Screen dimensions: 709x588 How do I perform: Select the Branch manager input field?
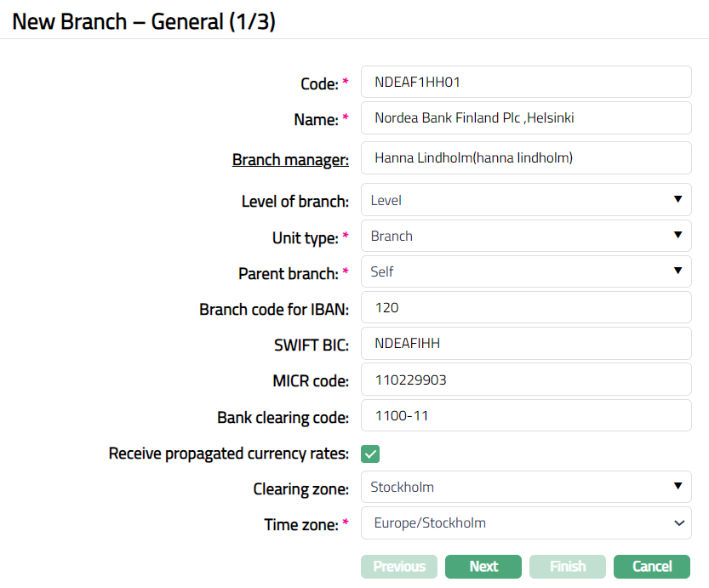pyautogui.click(x=526, y=158)
